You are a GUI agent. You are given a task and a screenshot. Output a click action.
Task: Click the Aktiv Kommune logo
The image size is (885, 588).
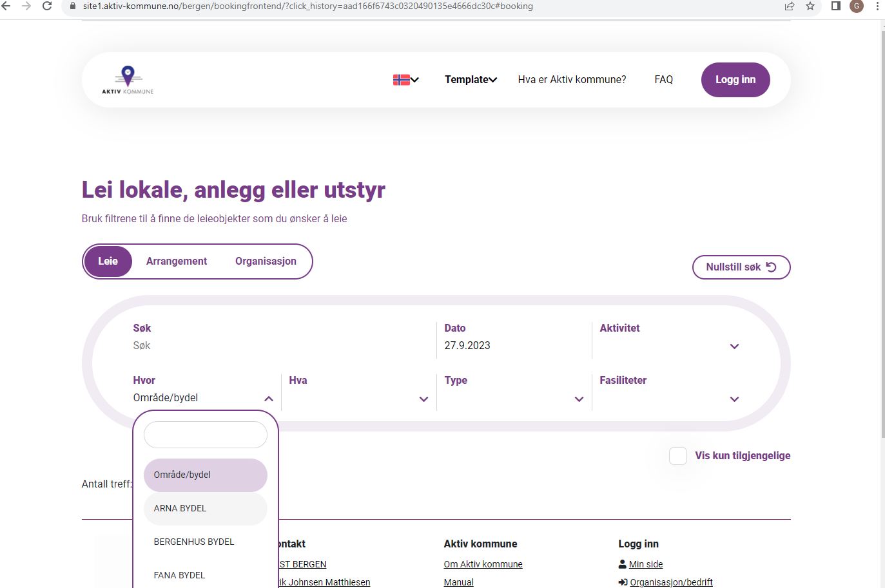(126, 80)
